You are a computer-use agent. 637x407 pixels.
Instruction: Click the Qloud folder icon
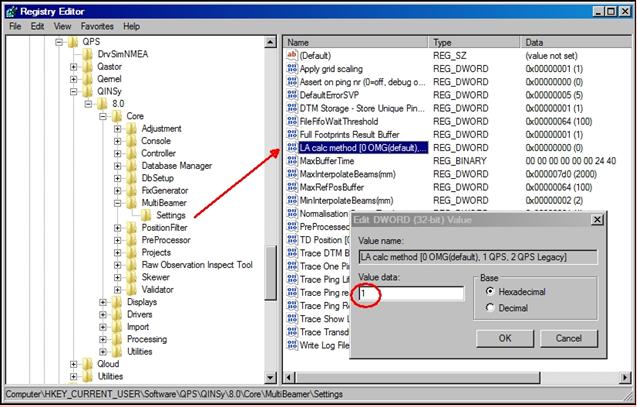pyautogui.click(x=87, y=364)
